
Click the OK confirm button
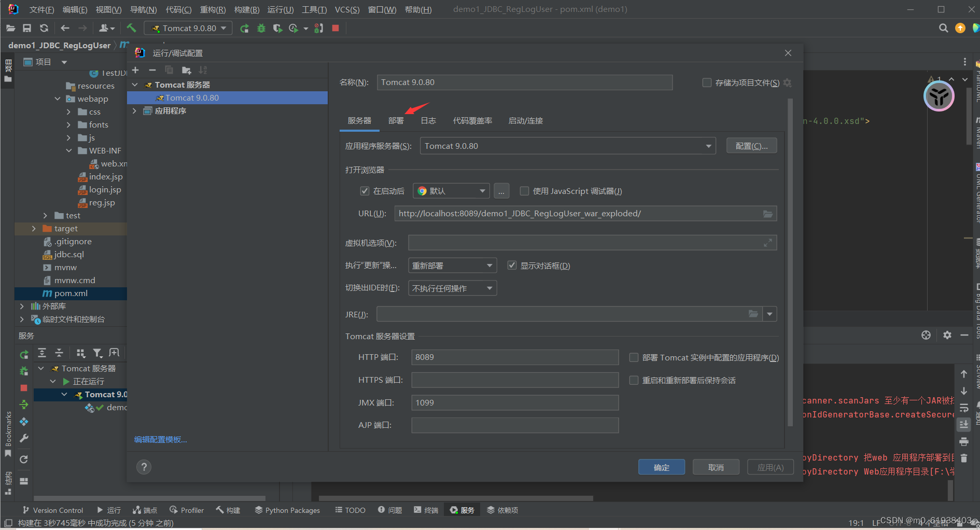[662, 467]
